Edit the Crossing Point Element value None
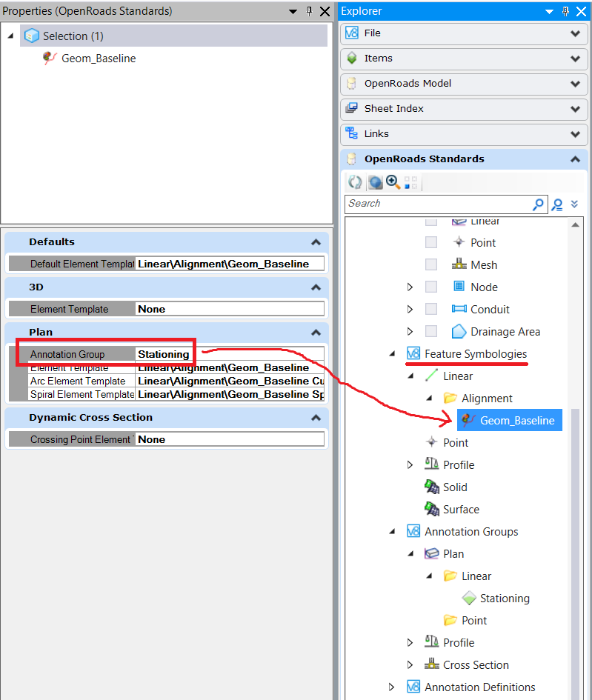Screen dimensions: 592x700 230,439
